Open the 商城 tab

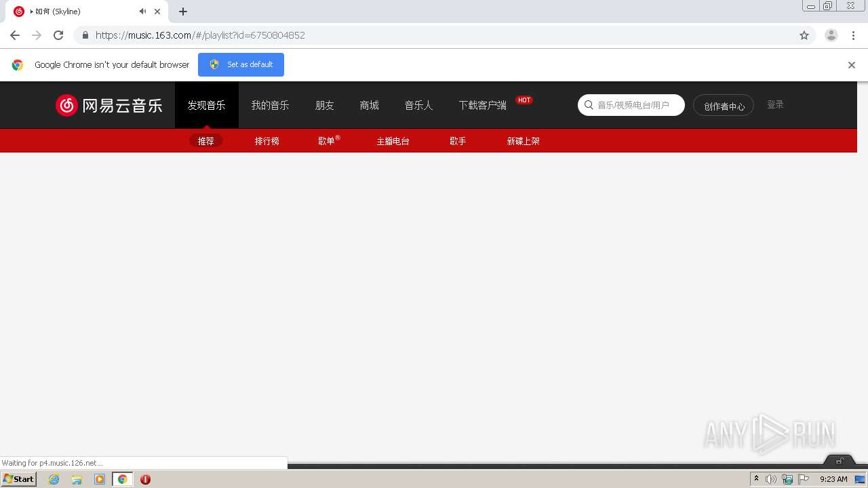click(x=370, y=105)
